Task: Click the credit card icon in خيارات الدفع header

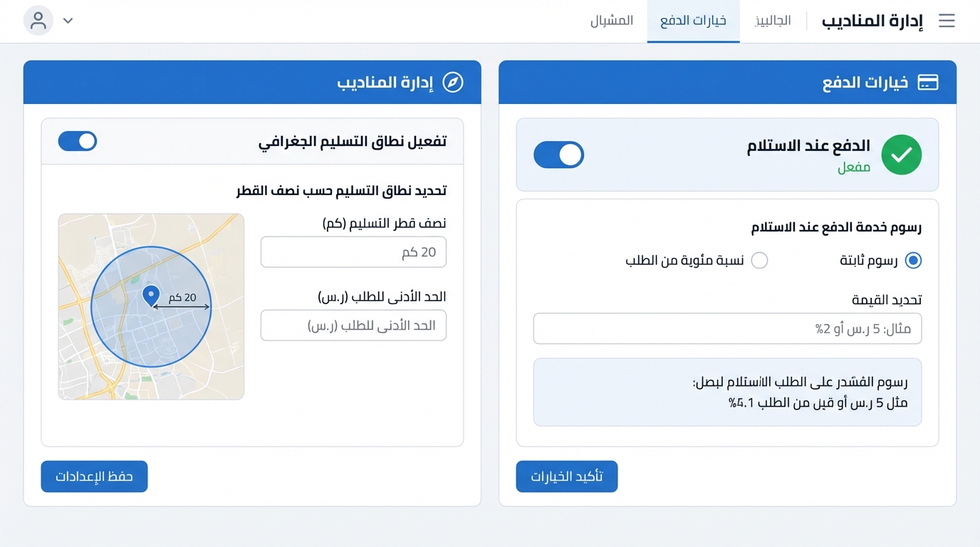Action: coord(927,83)
